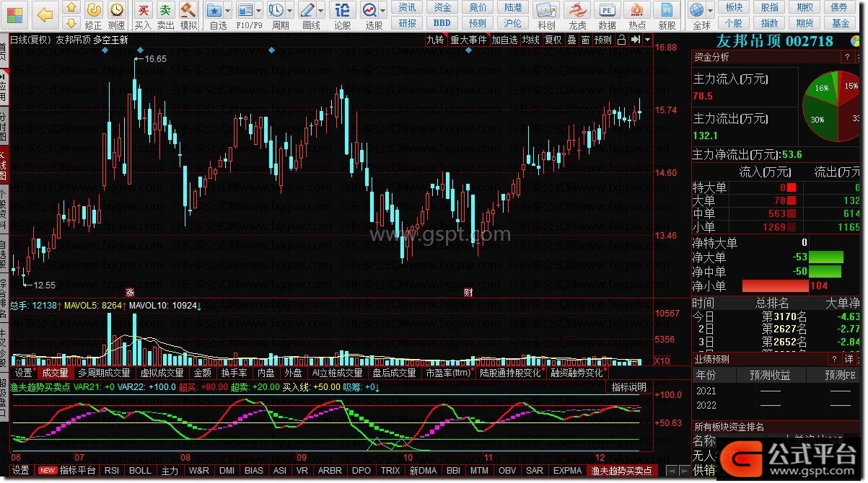Click the 期货 futures button
This screenshot has width=868, height=483.
[x=805, y=23]
